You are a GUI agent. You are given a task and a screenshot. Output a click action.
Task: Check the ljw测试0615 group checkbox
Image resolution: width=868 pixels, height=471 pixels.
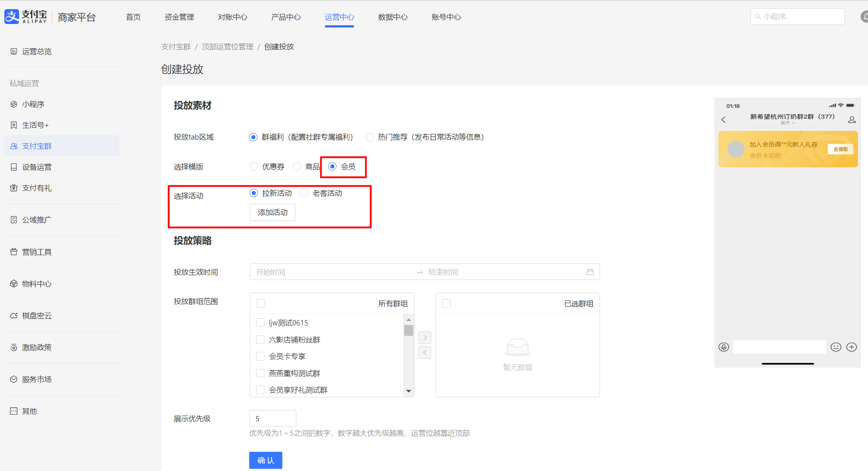(261, 323)
